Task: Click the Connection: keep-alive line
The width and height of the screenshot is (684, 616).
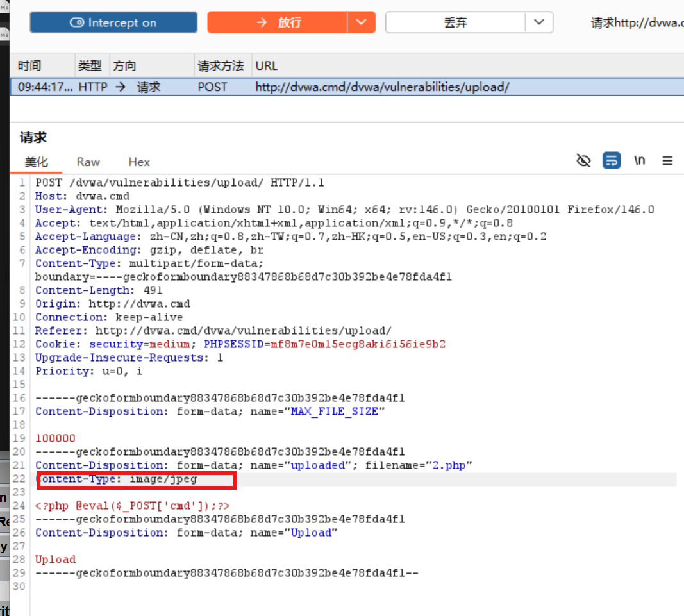Action: coord(109,317)
